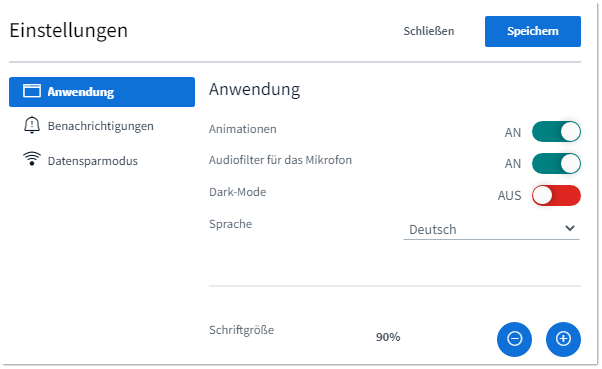602x369 pixels.
Task: Click the Animationen setting label
Action: 243,129
